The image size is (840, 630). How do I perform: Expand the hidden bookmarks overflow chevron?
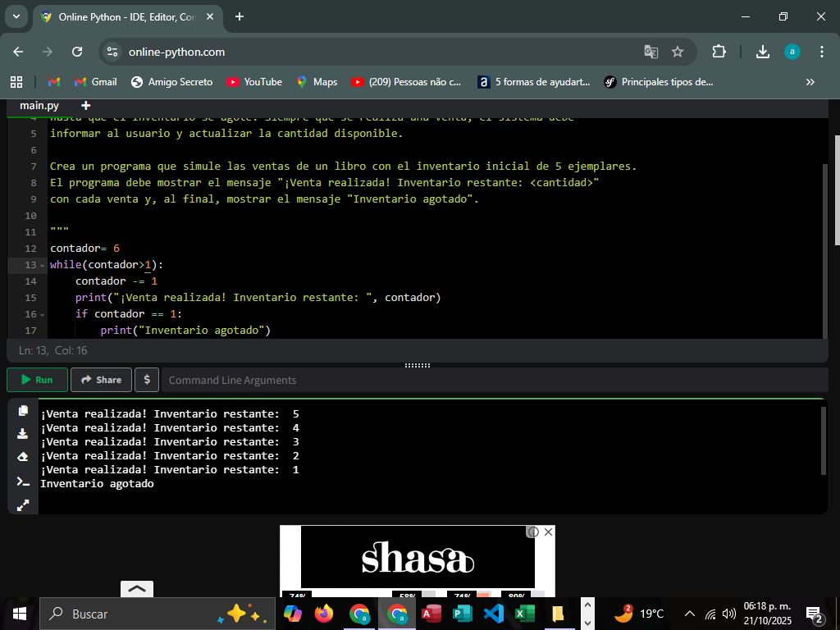point(810,82)
